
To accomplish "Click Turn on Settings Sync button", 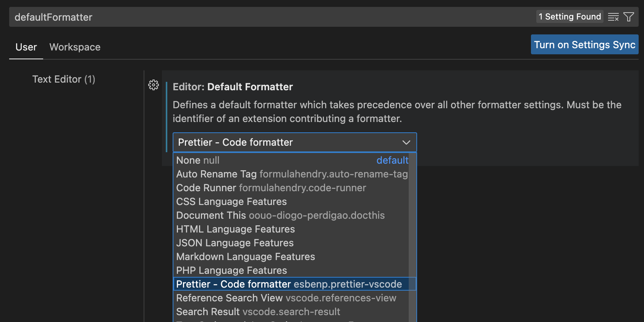I will coord(584,45).
